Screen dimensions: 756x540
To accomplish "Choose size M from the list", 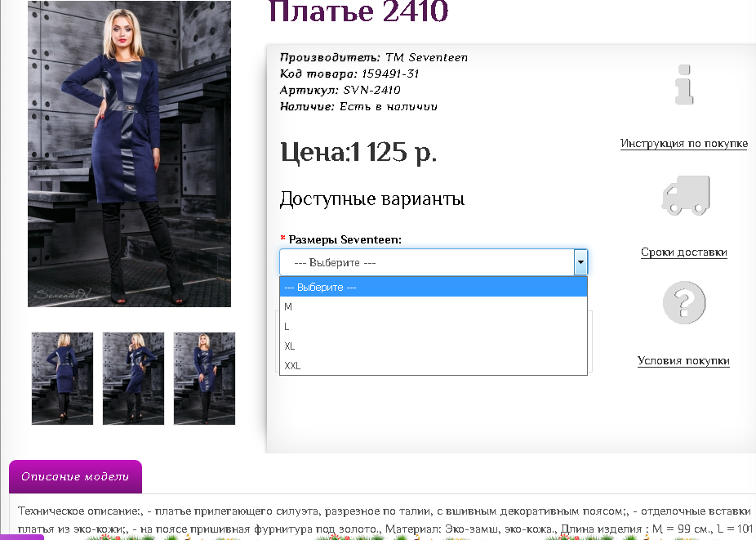I will [x=434, y=306].
